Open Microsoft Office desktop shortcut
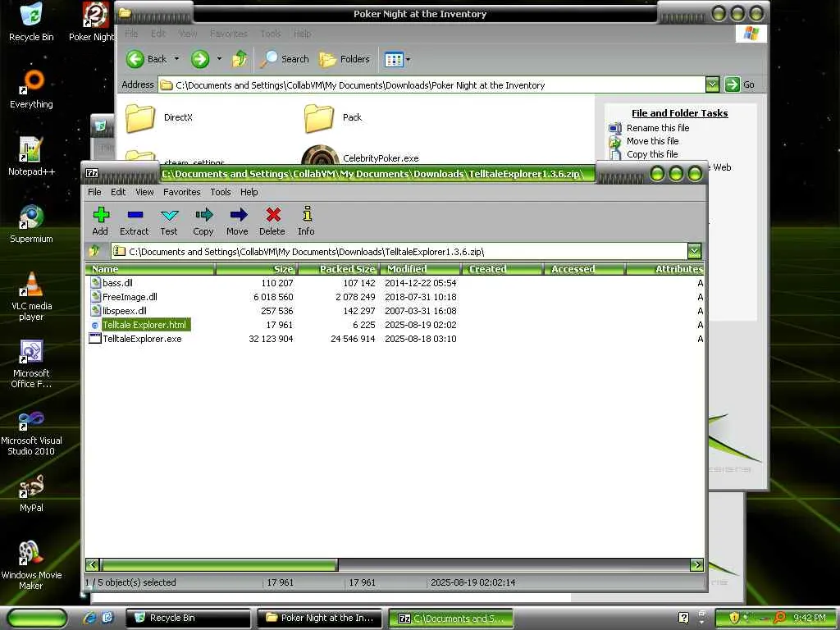The image size is (840, 630). click(x=31, y=364)
